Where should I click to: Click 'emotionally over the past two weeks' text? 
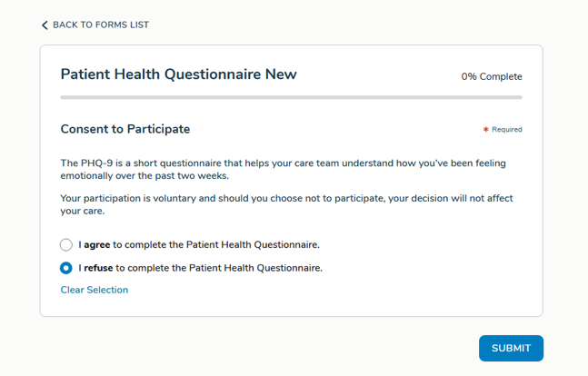coord(144,176)
